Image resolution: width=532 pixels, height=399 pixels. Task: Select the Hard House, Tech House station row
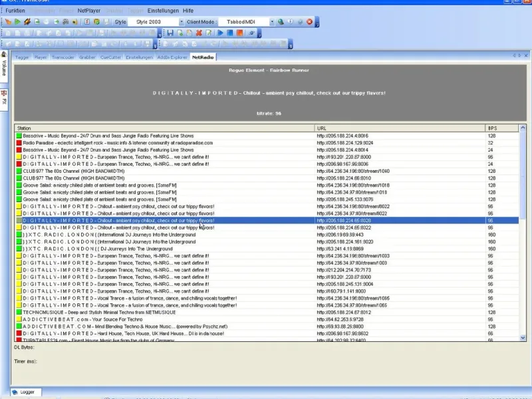pos(267,334)
